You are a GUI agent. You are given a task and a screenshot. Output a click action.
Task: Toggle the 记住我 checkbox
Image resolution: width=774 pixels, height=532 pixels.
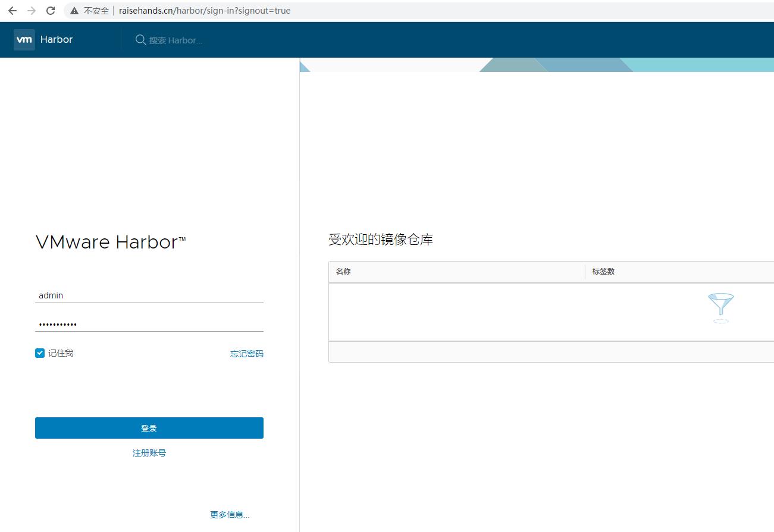pos(40,353)
